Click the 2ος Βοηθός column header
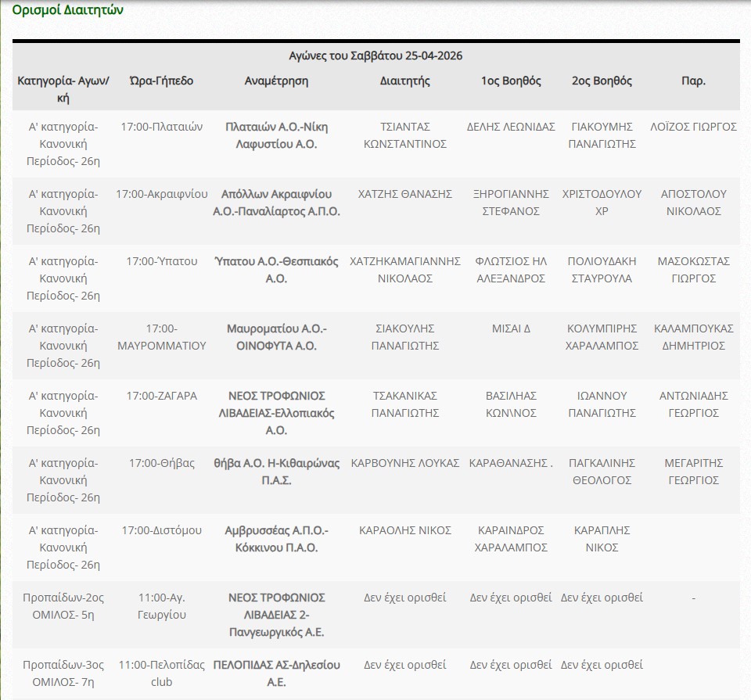 click(x=602, y=81)
